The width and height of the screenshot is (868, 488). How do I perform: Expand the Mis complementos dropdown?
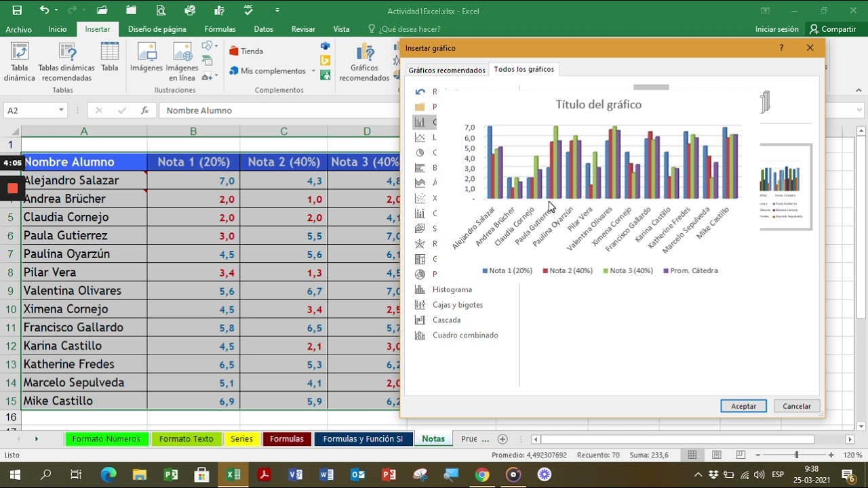click(x=313, y=71)
